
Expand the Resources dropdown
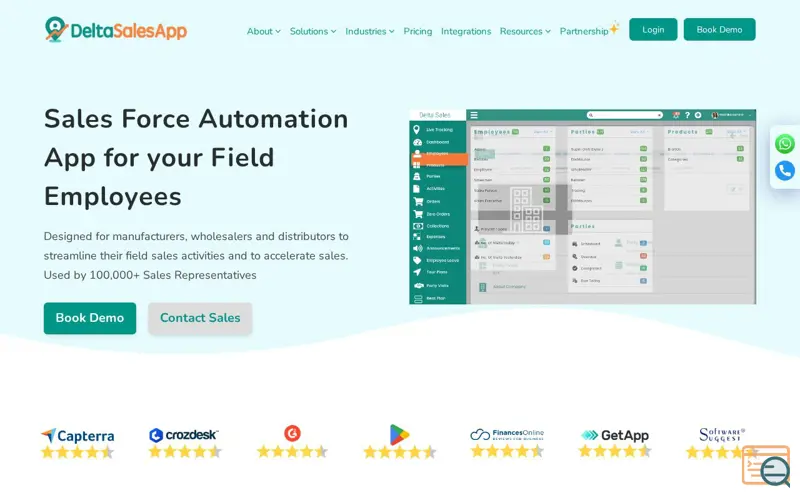click(x=525, y=32)
